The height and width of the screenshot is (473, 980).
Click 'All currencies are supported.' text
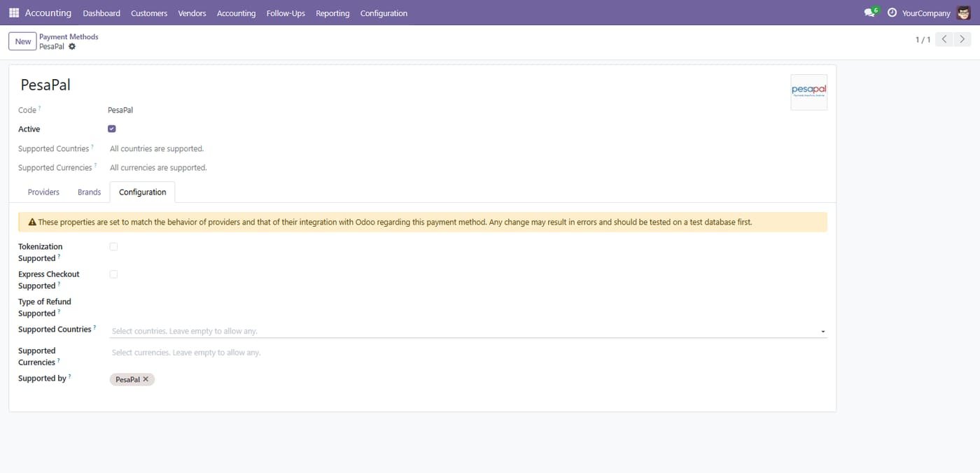click(158, 167)
